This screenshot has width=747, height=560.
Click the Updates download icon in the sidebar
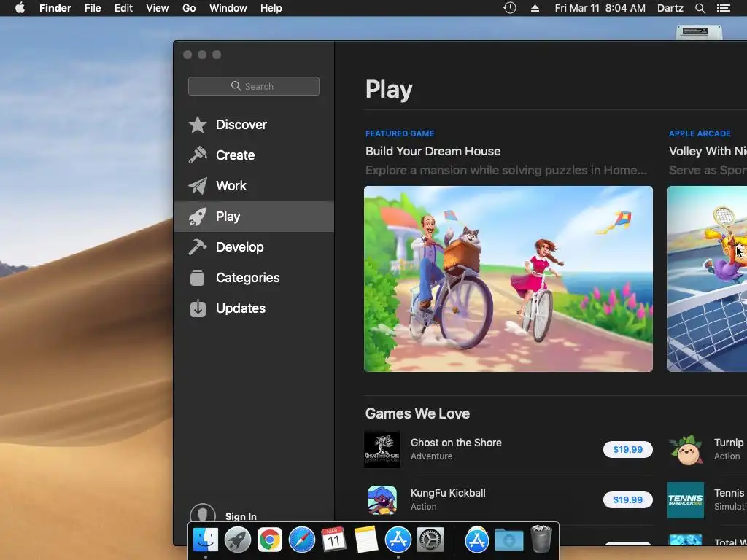tap(198, 308)
